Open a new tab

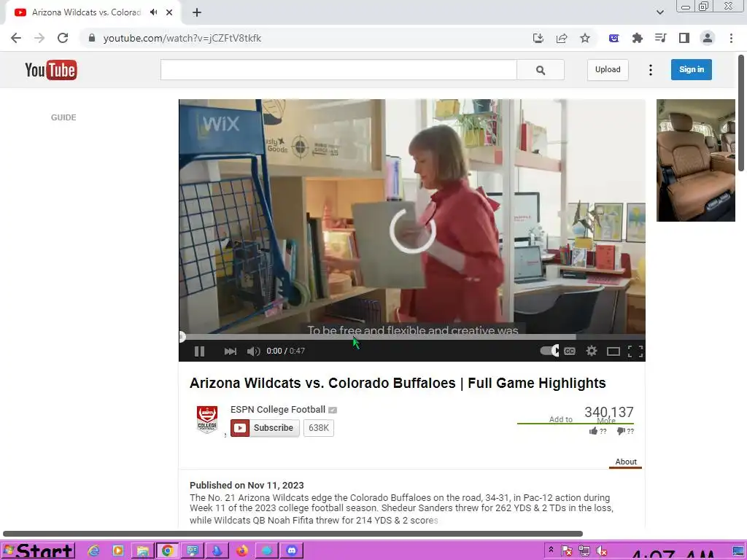[x=197, y=12]
